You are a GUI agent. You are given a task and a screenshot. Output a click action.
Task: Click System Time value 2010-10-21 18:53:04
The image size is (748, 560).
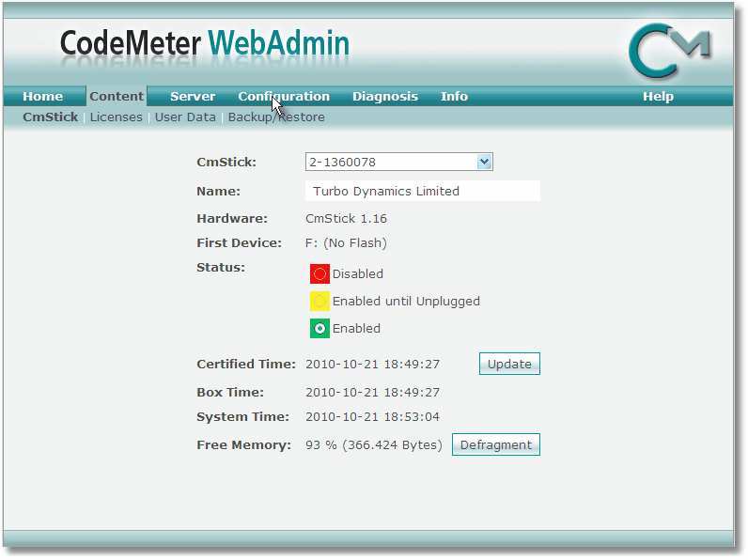coord(372,416)
